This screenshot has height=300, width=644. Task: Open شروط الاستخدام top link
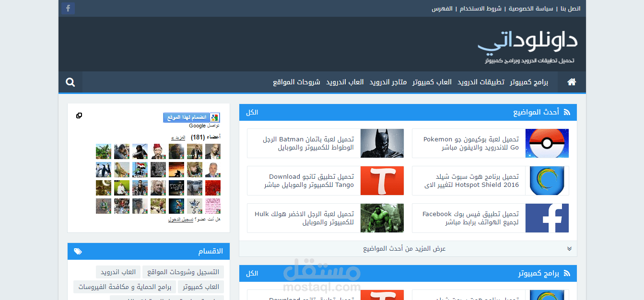pyautogui.click(x=480, y=9)
